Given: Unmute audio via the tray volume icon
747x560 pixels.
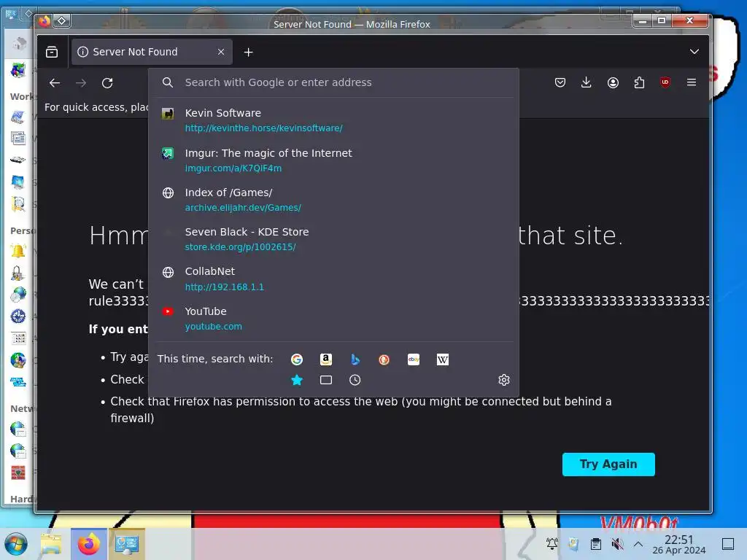Looking at the screenshot, I should (617, 543).
